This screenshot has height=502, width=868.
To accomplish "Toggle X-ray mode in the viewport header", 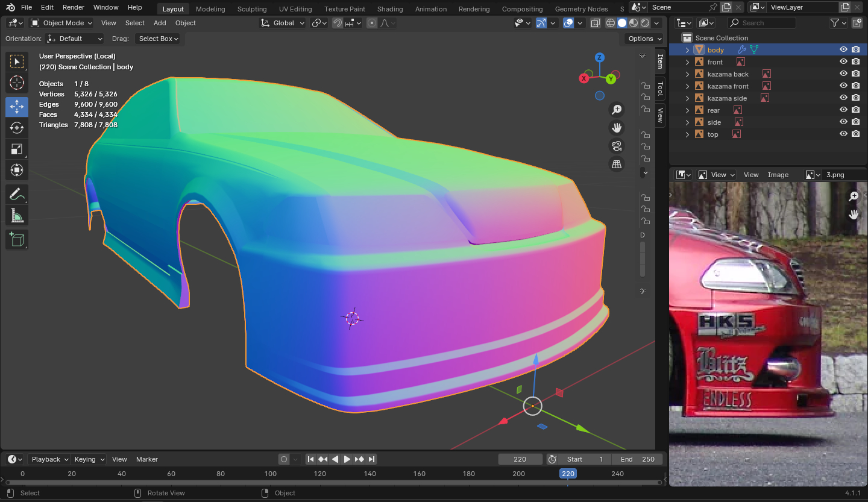I will [595, 23].
